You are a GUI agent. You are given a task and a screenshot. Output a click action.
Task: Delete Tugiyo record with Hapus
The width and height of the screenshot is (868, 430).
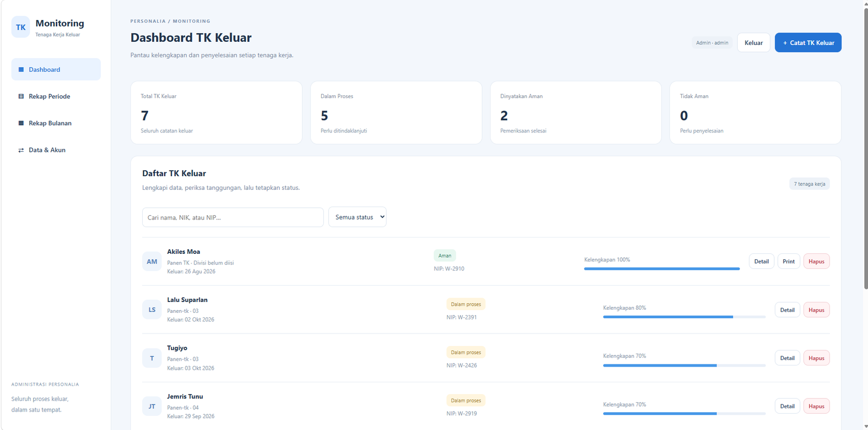click(x=816, y=358)
